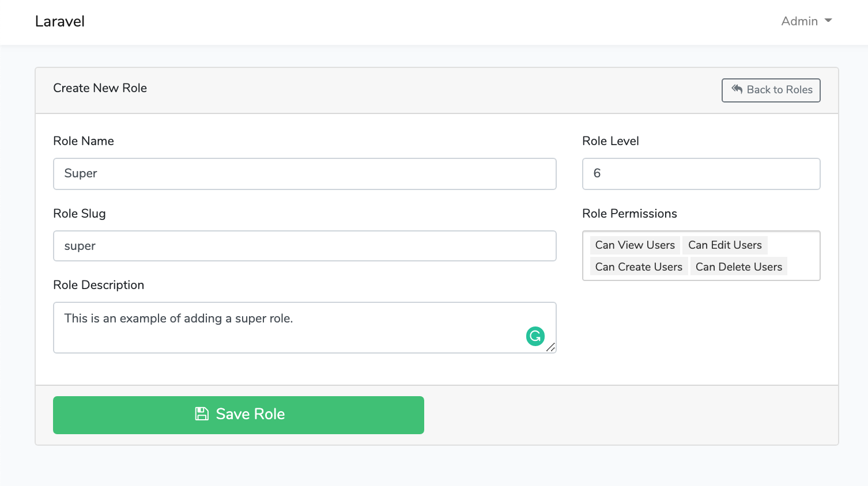Toggle the Can Create Users permission
Image resolution: width=868 pixels, height=486 pixels.
coord(639,266)
